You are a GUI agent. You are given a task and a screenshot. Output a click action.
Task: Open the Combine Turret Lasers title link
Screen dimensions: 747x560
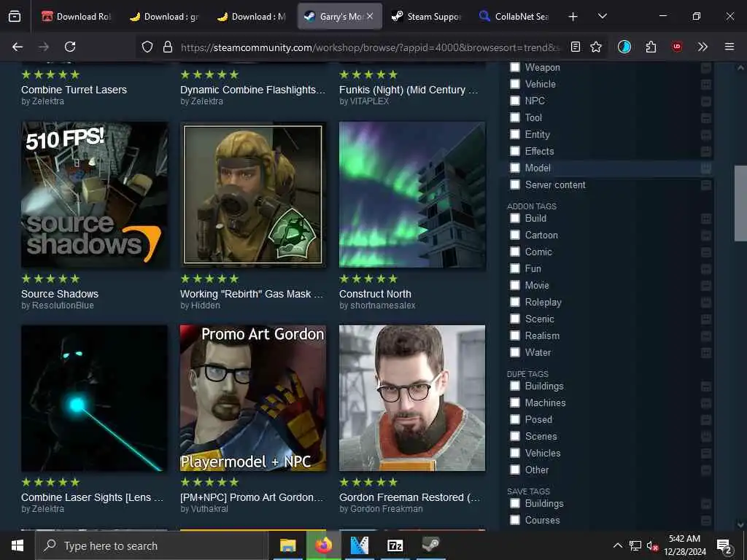pos(74,90)
